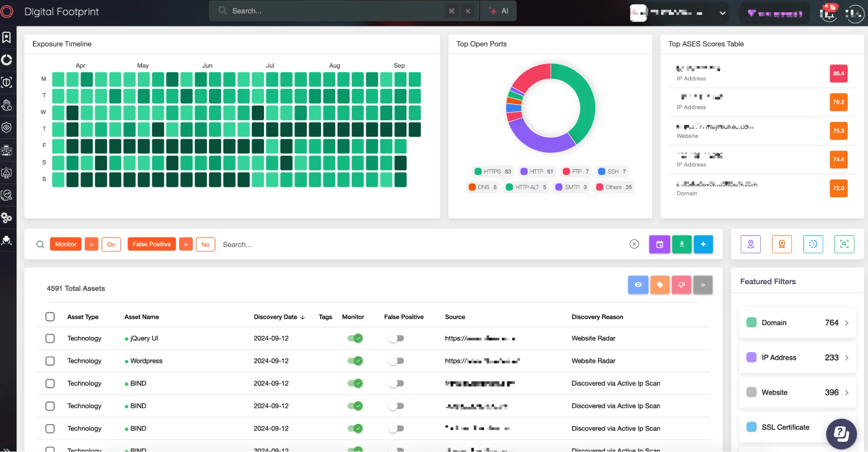Click the gray double-chevron more button
This screenshot has width=868, height=452.
(703, 285)
